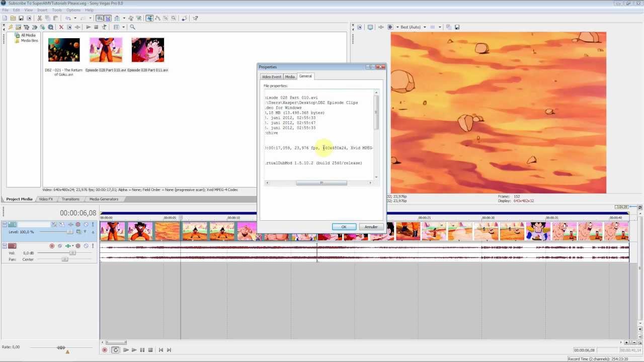This screenshot has width=644, height=362.
Task: Click the Import Media icon in Project Media
Action: coord(18,27)
